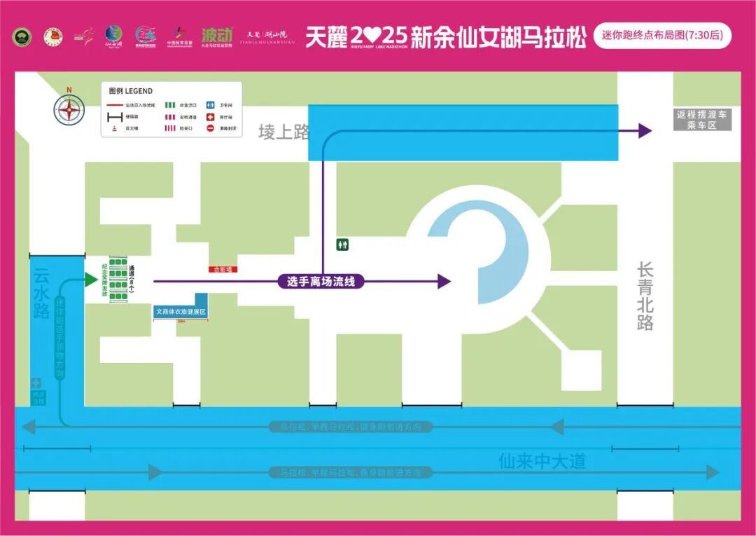Viewport: 756px width, 536px height.
Task: Click the 迷你跑终点布局图(7:30后) pill label
Action: click(x=662, y=36)
